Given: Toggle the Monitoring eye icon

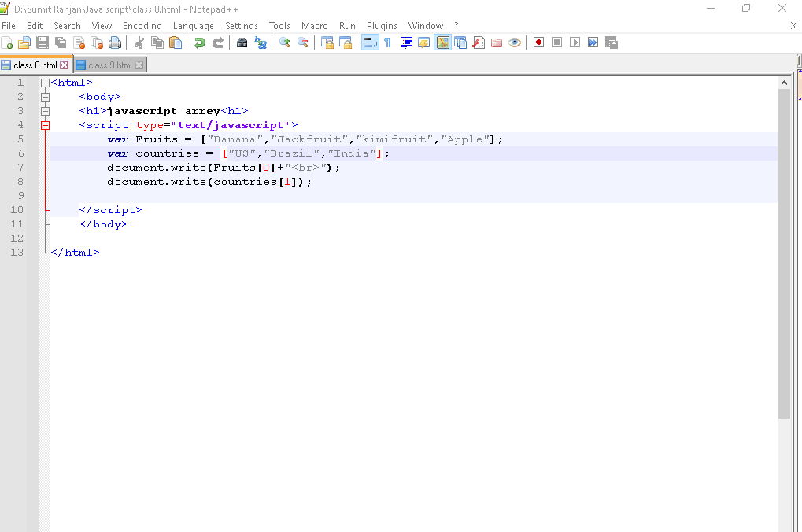Looking at the screenshot, I should (515, 42).
